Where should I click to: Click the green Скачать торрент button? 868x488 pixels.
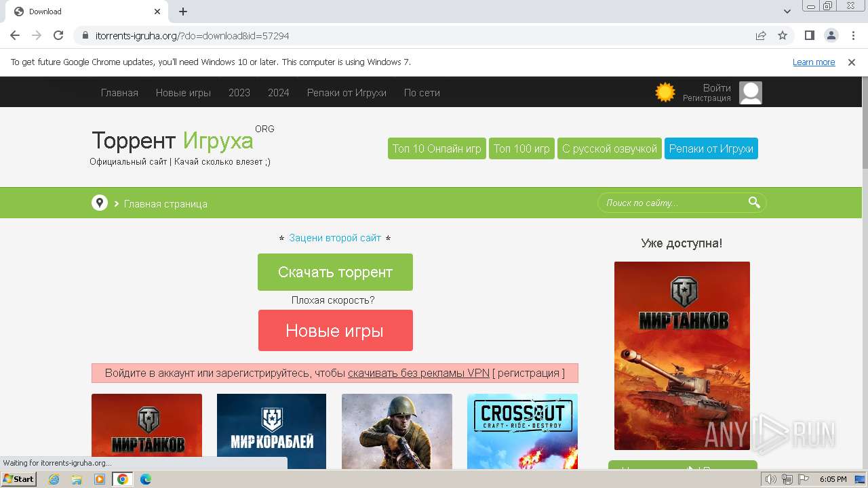[335, 272]
